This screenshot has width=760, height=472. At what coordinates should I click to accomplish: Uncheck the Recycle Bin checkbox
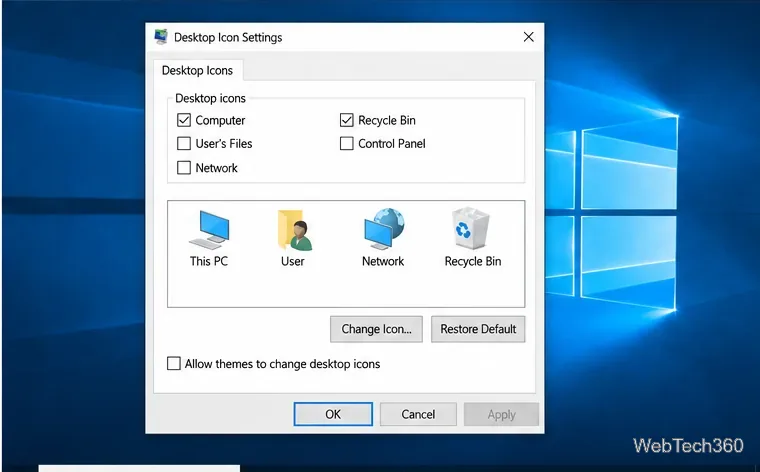[x=347, y=120]
